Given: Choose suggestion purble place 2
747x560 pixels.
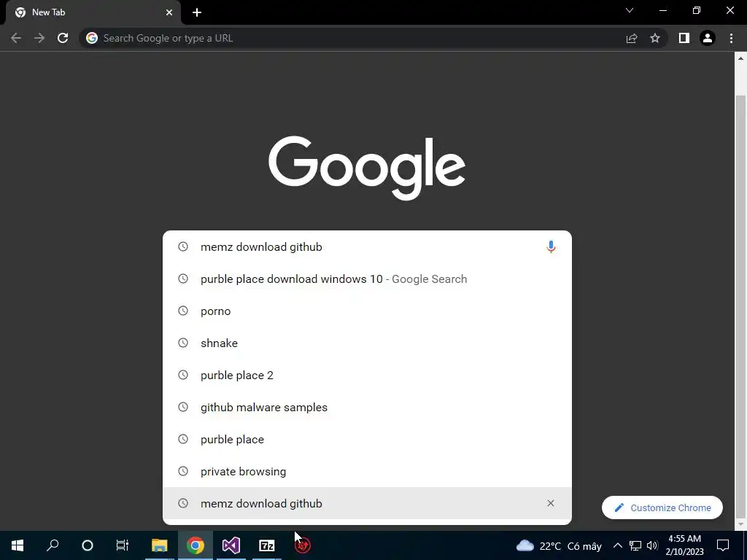Looking at the screenshot, I should tap(367, 376).
